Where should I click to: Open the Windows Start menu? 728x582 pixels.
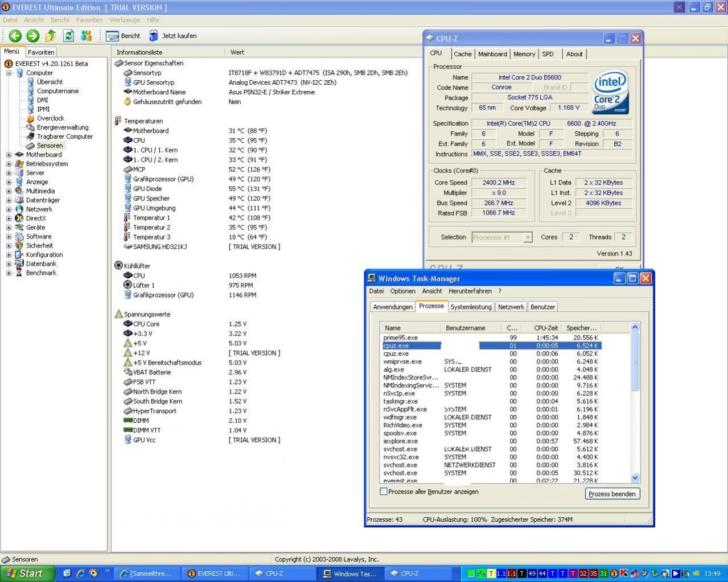[27, 573]
